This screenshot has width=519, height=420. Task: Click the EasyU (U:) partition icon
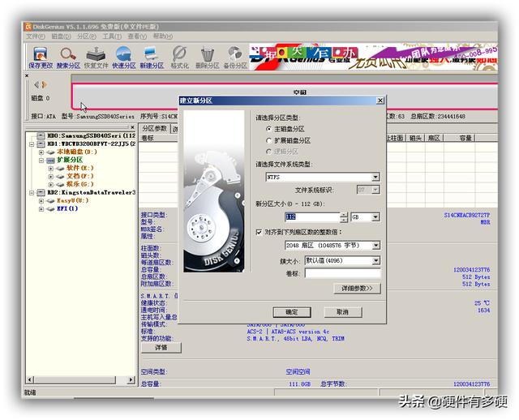point(50,200)
